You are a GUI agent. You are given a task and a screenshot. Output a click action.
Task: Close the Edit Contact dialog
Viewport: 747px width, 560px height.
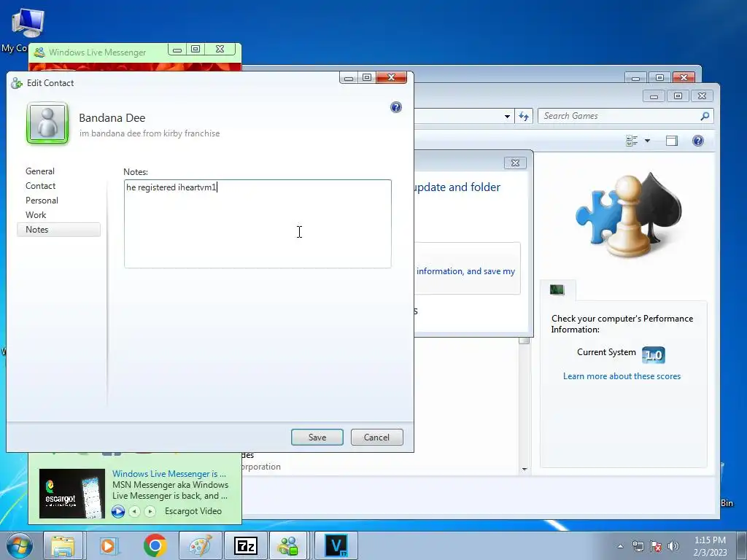click(x=391, y=77)
